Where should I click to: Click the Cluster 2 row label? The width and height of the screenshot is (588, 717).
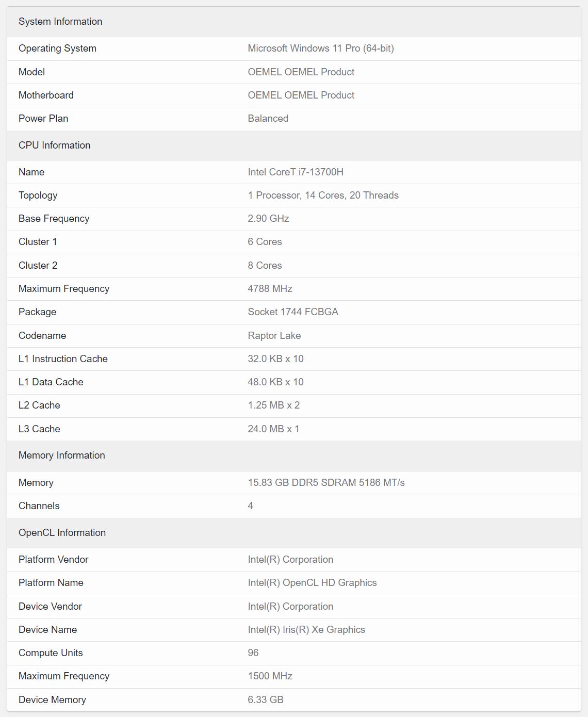(x=38, y=266)
